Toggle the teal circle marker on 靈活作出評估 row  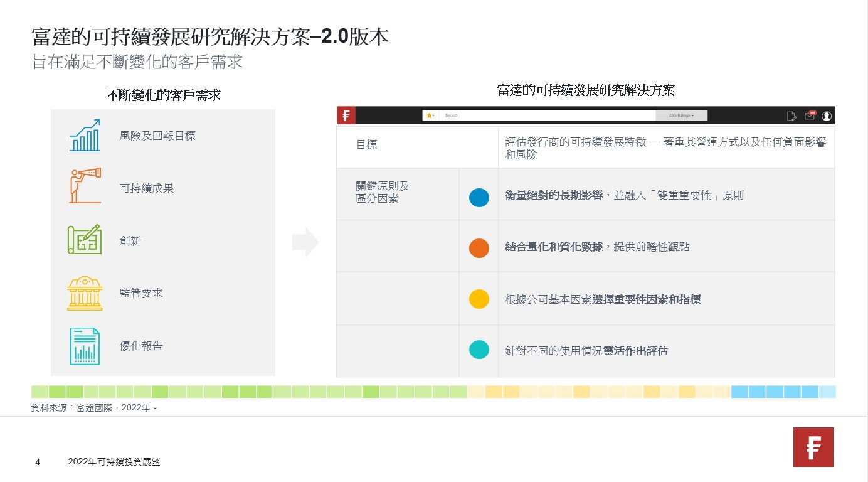click(x=479, y=350)
